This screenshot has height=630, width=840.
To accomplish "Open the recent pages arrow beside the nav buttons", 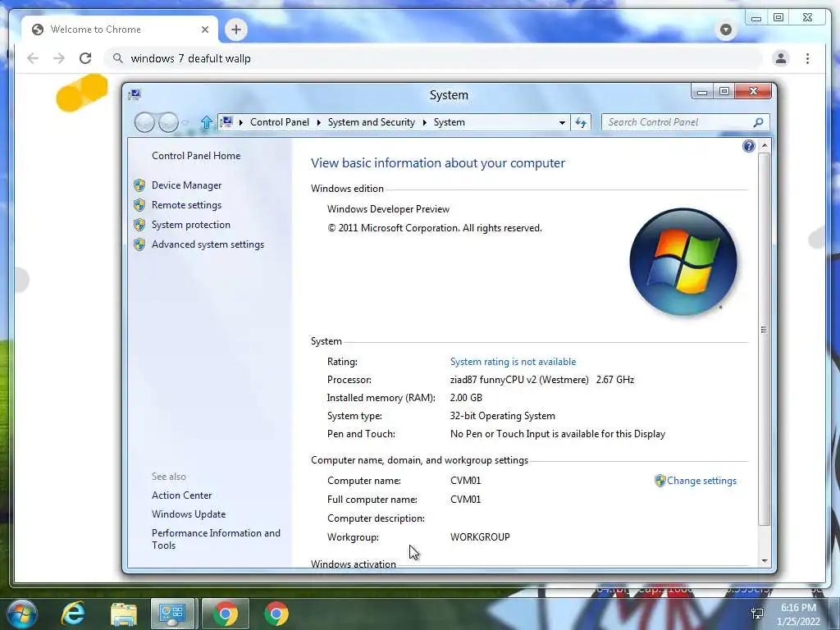I will 185,123.
